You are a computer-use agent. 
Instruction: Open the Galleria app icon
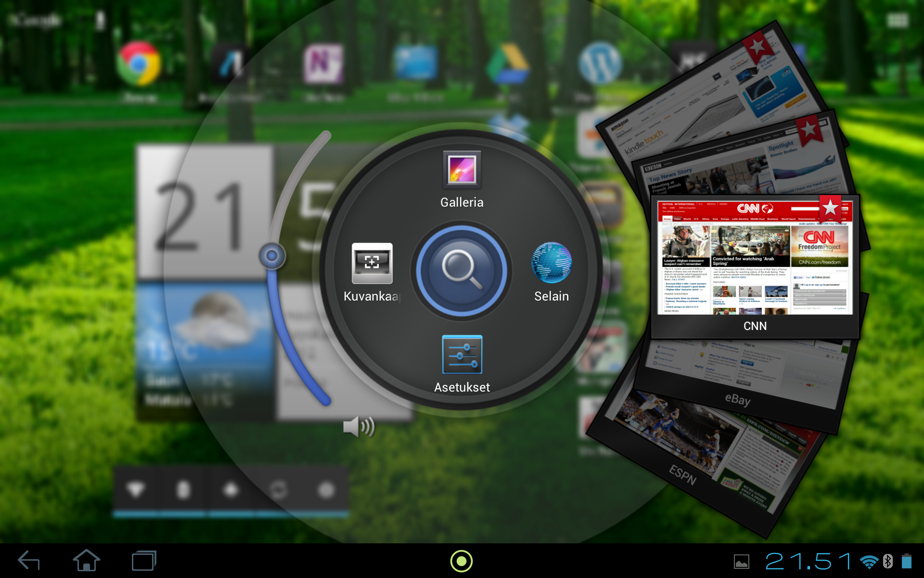pyautogui.click(x=462, y=170)
